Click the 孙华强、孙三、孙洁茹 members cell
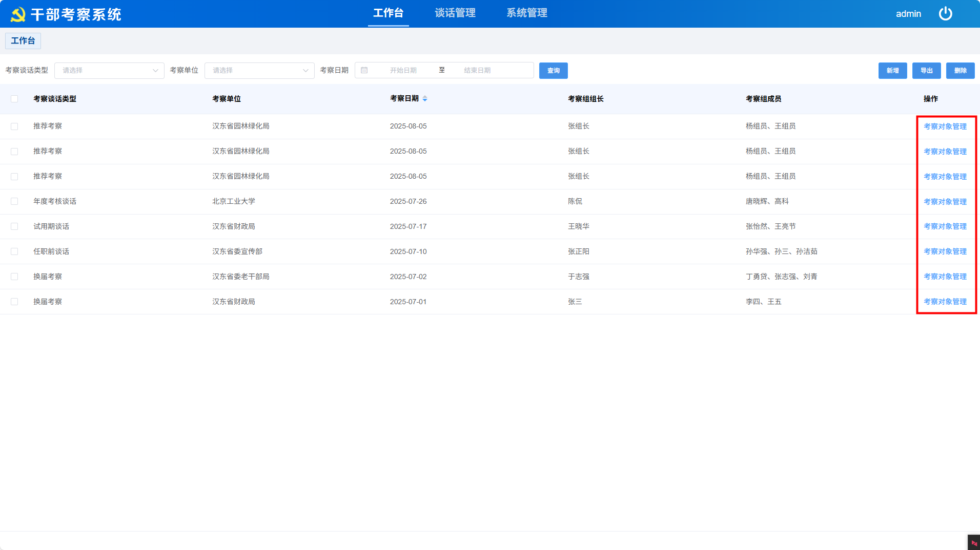Image resolution: width=980 pixels, height=550 pixels. click(782, 251)
